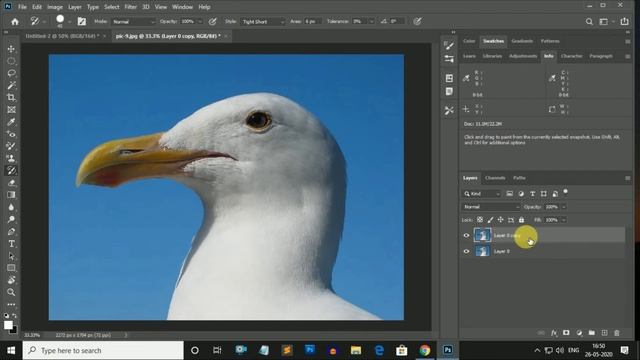The image size is (640, 360).
Task: Select the Gradient tool
Action: [x=11, y=195]
